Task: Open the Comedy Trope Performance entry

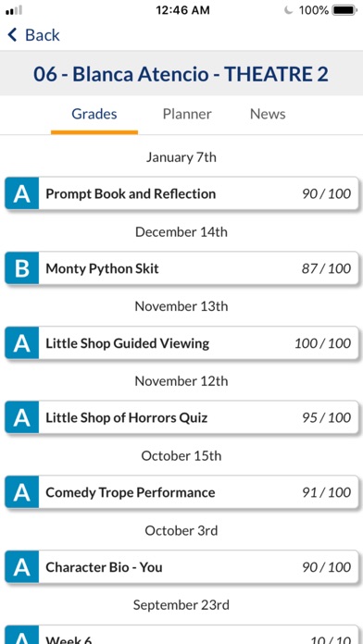Action: point(181,492)
